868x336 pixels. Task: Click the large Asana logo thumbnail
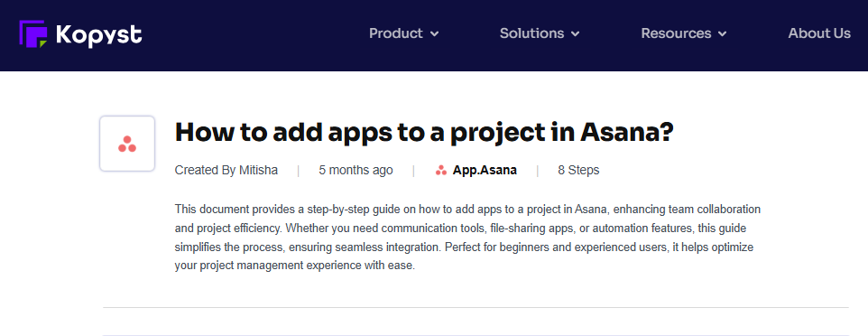pos(127,144)
